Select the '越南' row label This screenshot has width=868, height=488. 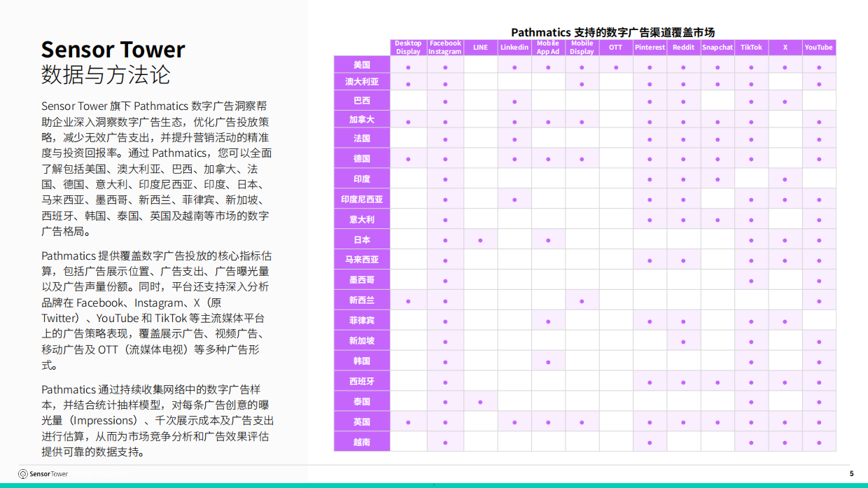[362, 442]
